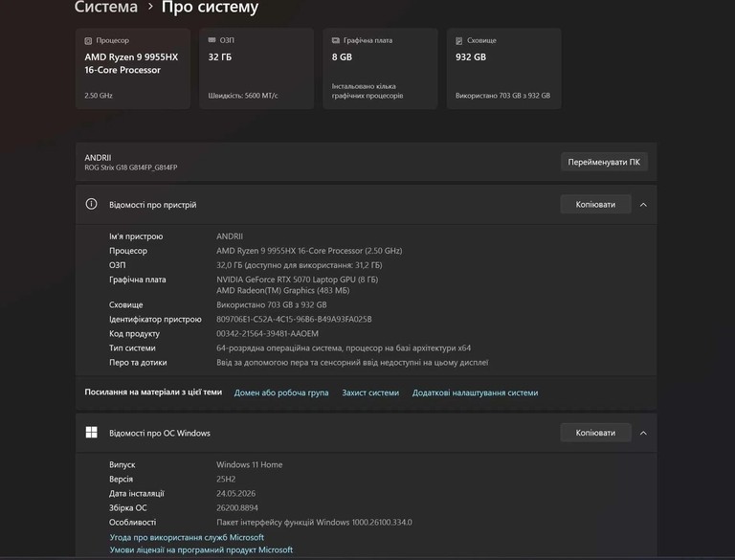Image resolution: width=735 pixels, height=560 pixels.
Task: Copy device info with Копіювати in Відомості про пристрій
Action: (x=595, y=205)
